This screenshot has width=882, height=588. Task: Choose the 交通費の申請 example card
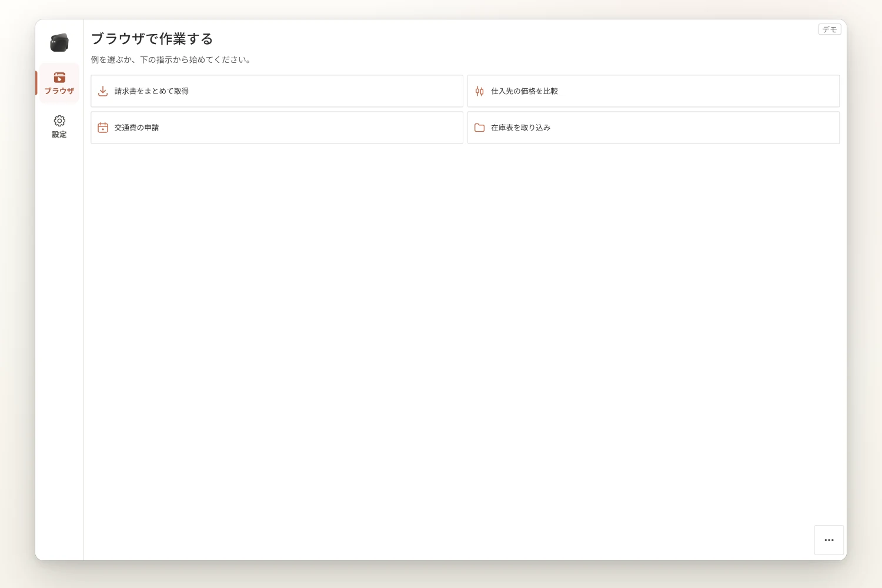point(277,128)
